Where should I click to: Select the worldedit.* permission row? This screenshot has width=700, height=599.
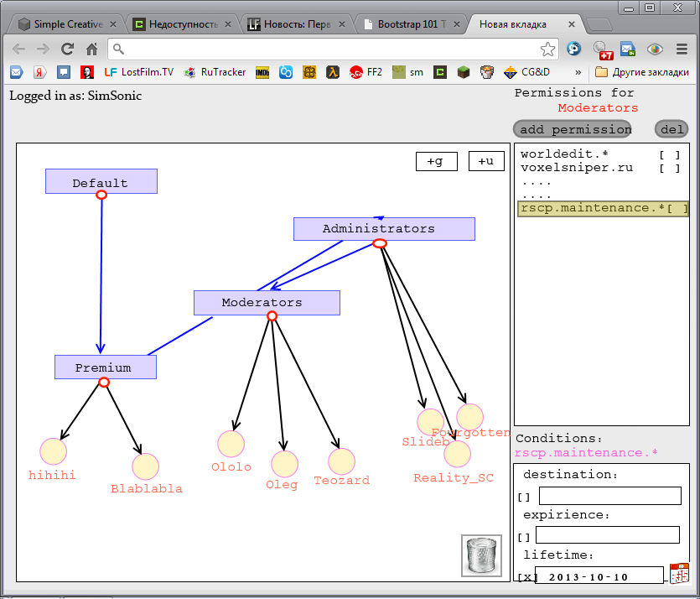pos(601,154)
